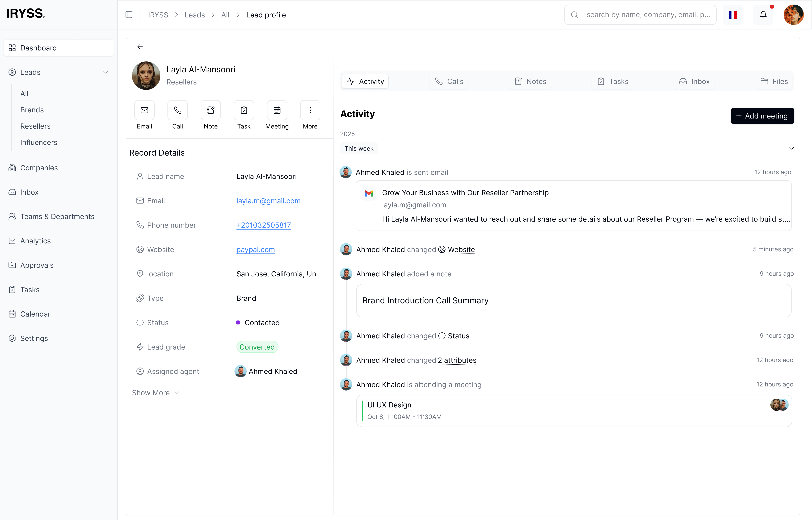Switch to the Tasks tab

click(x=613, y=81)
